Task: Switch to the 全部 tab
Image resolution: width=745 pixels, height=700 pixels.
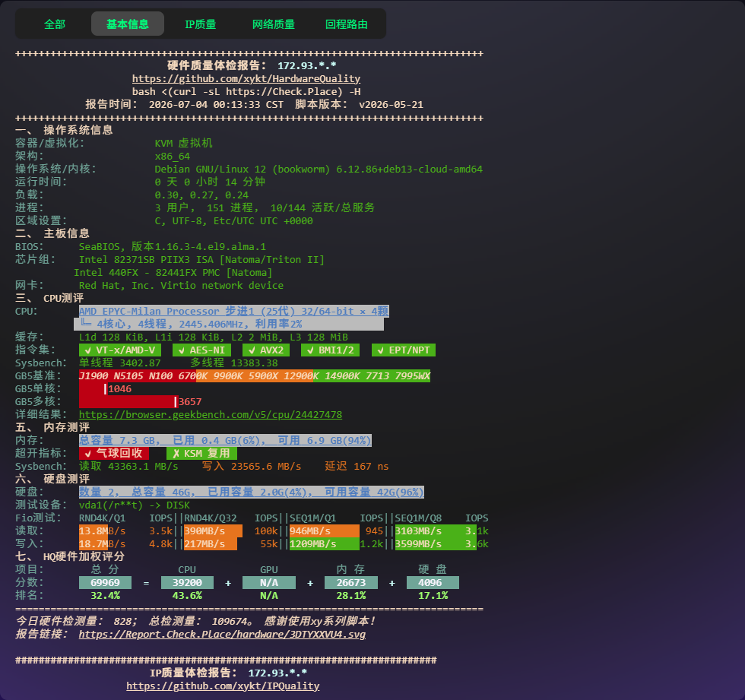Action: click(x=55, y=24)
